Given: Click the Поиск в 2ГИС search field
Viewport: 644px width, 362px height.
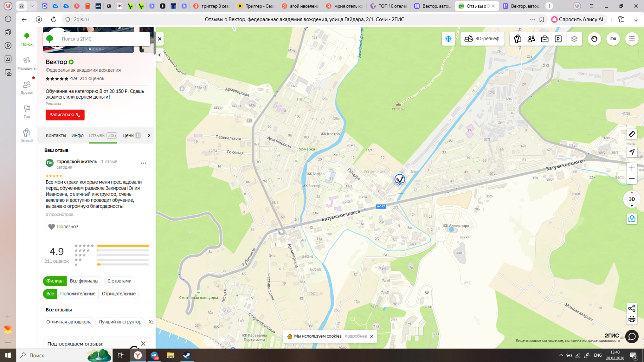Looking at the screenshot, I should (103, 39).
